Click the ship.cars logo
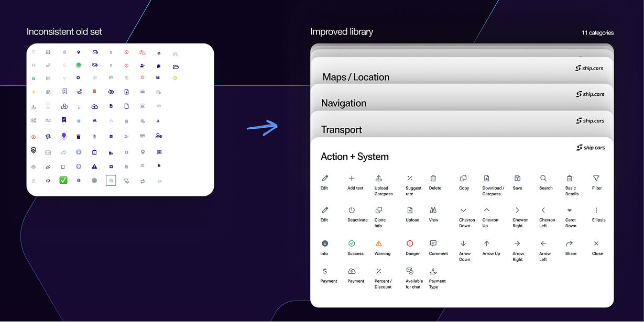The width and height of the screenshot is (644, 322). point(591,147)
